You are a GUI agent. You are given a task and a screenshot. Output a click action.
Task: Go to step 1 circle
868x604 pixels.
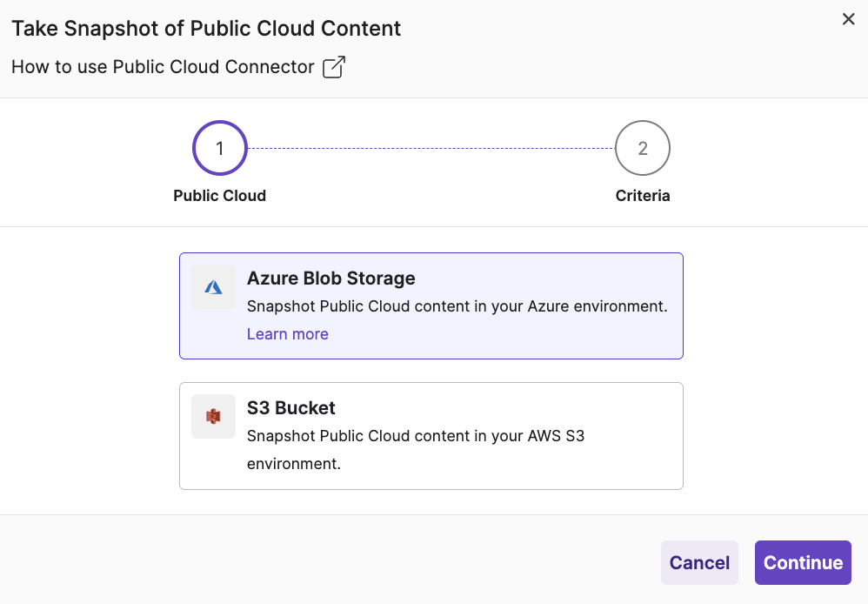pos(220,148)
